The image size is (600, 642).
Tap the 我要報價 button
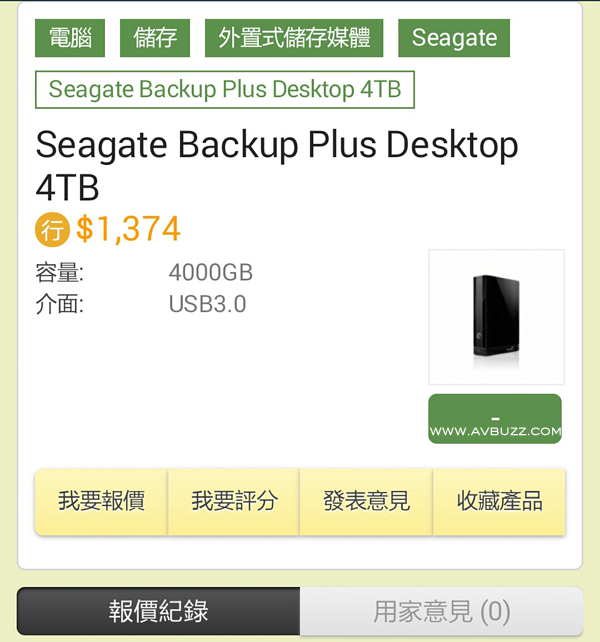(x=101, y=502)
